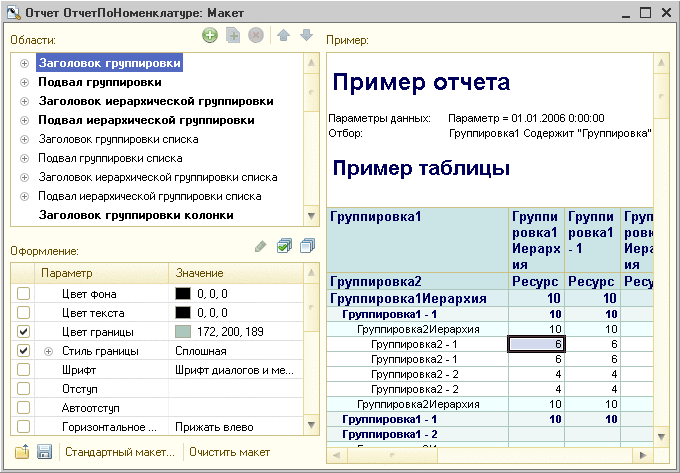
Task: Select Заголовок иерархической группировки item
Action: click(156, 101)
